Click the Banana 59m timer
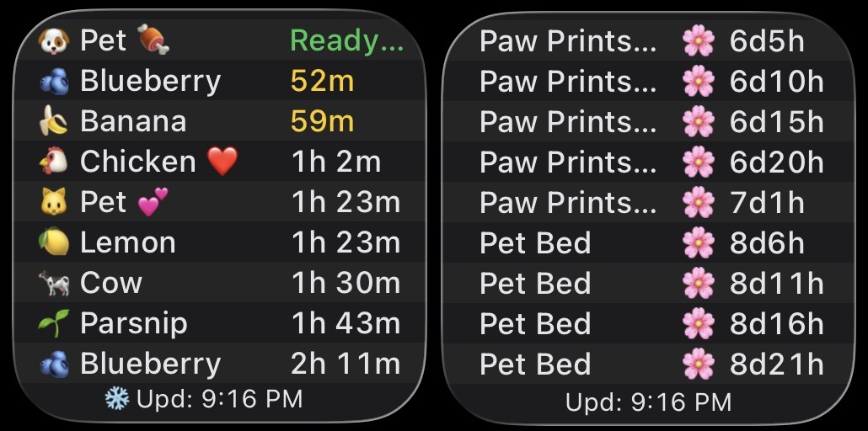868x431 pixels. tap(322, 121)
